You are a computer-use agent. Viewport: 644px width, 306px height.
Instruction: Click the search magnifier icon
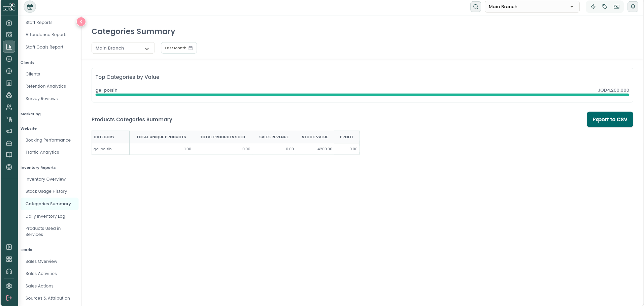(x=476, y=7)
